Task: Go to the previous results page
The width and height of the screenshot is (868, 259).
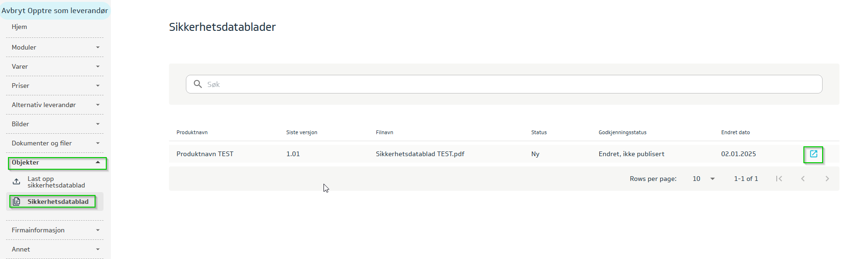Action: [802, 179]
